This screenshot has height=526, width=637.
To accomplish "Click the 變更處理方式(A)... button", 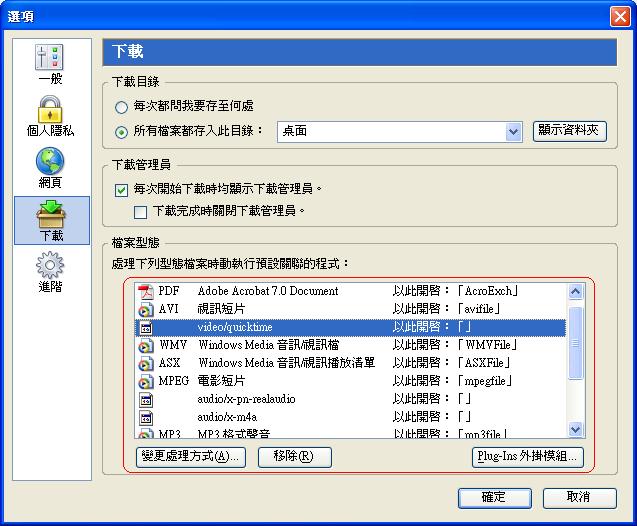I will tap(190, 457).
